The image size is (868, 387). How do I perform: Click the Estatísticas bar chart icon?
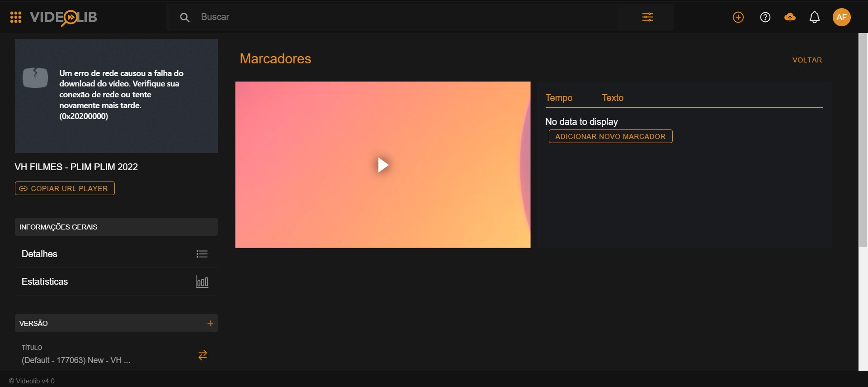202,282
